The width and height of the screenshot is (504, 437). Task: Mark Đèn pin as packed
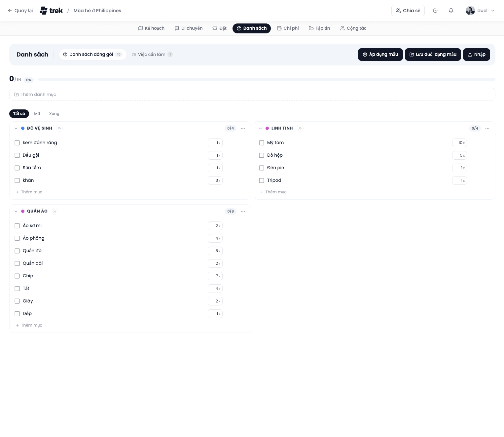tap(262, 168)
